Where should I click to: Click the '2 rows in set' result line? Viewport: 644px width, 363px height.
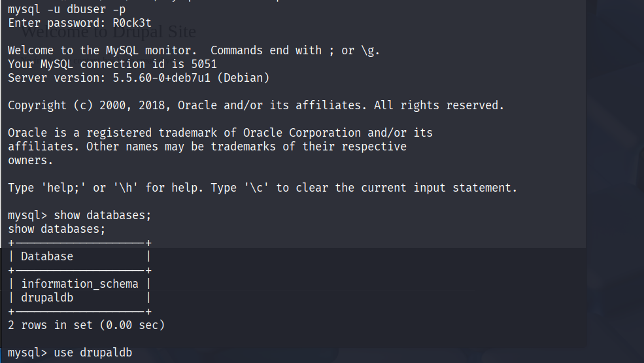pyautogui.click(x=86, y=325)
